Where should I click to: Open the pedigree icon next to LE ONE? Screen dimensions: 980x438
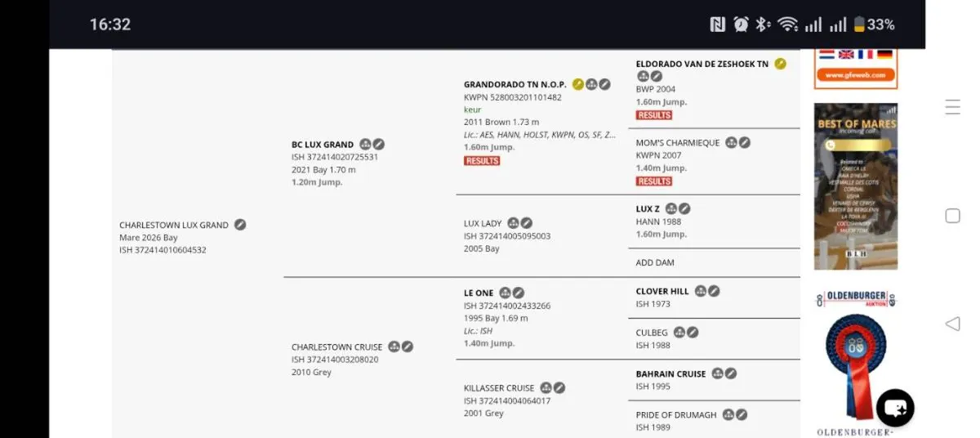505,293
